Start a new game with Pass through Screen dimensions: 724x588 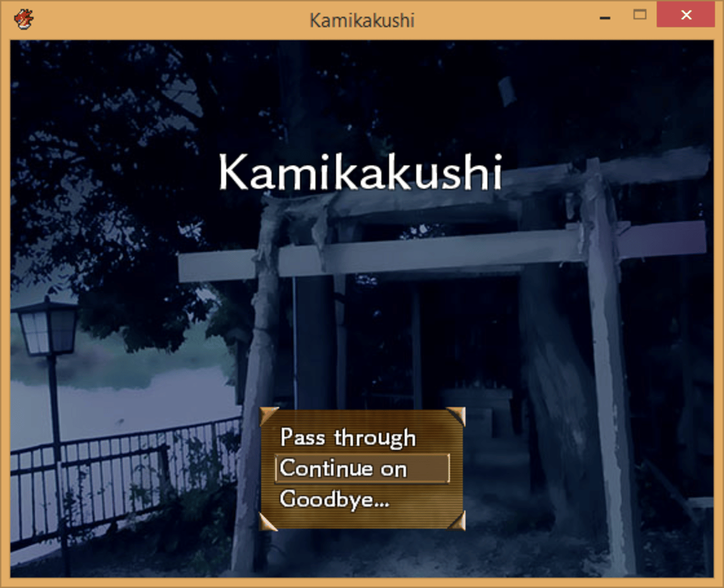tap(348, 438)
